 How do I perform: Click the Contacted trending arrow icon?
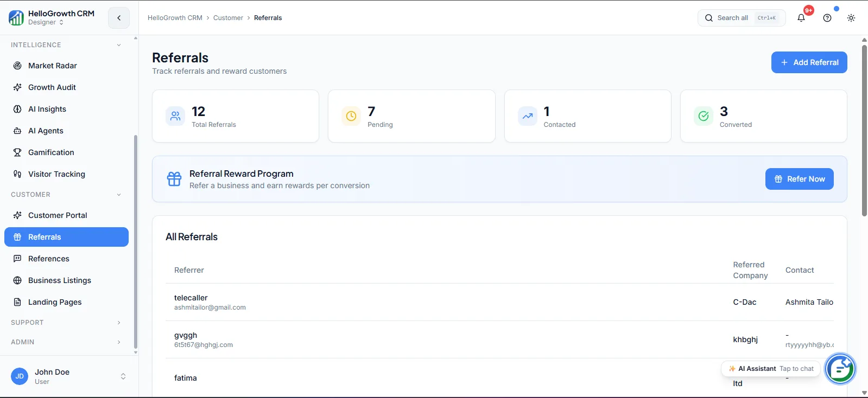528,116
